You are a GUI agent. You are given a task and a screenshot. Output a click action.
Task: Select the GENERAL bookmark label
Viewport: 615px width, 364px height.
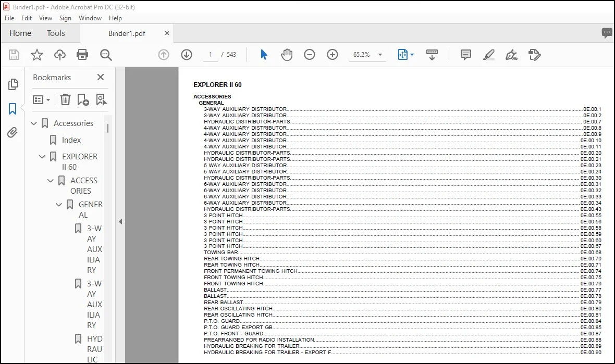tap(91, 210)
